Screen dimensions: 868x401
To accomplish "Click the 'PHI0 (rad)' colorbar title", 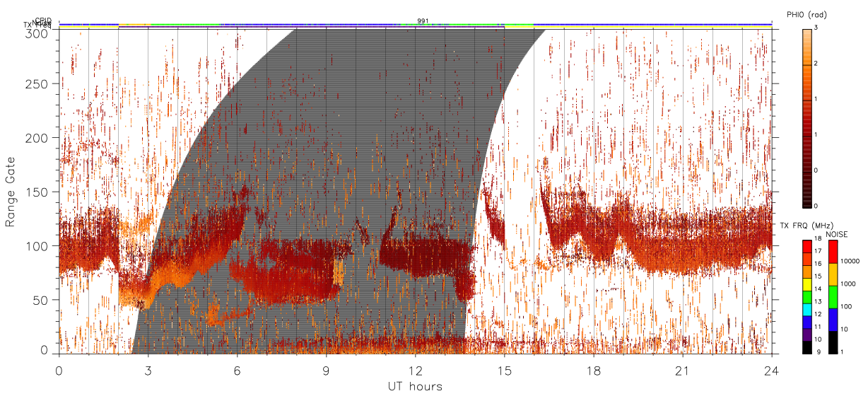I will coord(807,15).
